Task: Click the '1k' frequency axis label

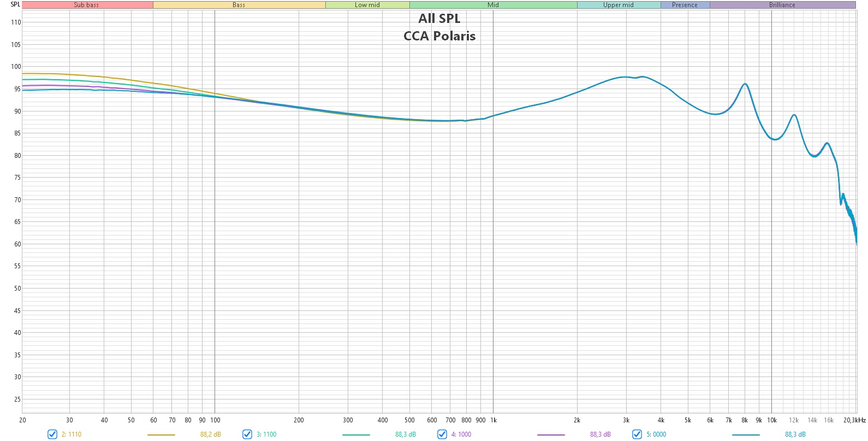Action: (493, 420)
